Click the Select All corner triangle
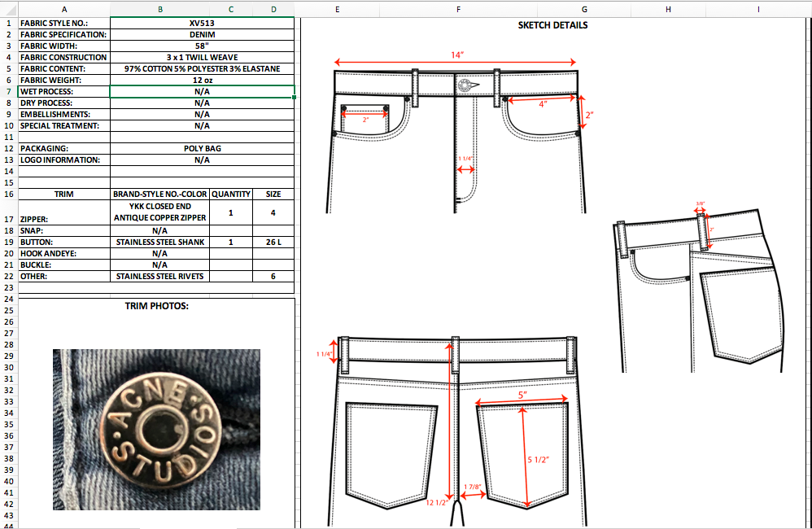Viewport: 812px width, 529px height. pos(9,9)
